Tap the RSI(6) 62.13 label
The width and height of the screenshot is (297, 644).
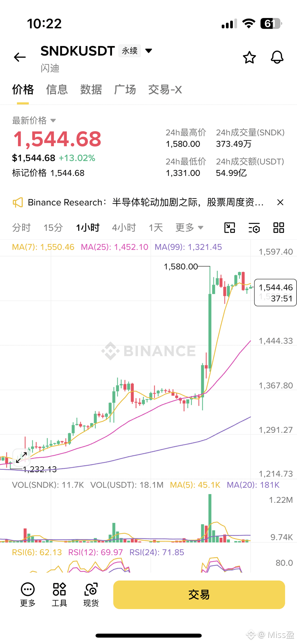(x=37, y=552)
